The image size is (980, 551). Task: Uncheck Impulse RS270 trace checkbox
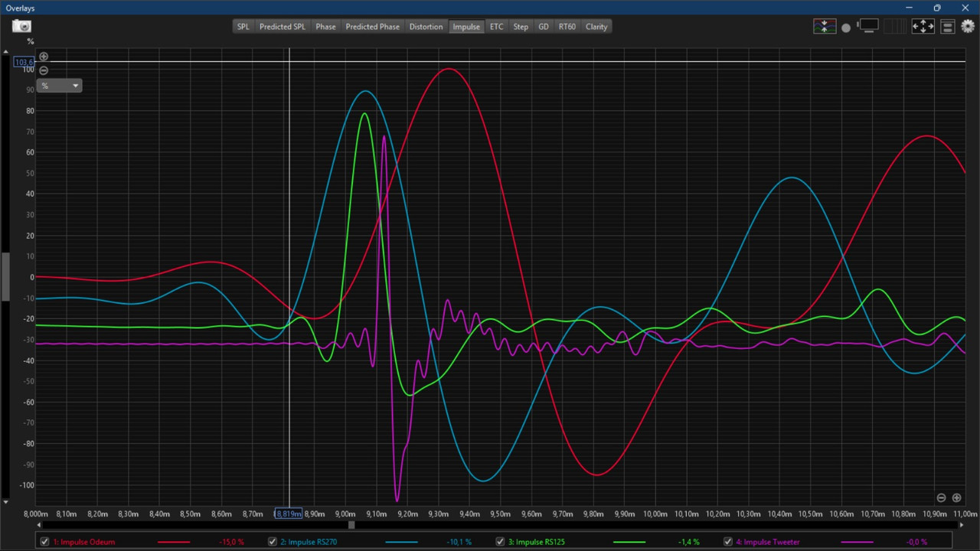[x=272, y=542]
